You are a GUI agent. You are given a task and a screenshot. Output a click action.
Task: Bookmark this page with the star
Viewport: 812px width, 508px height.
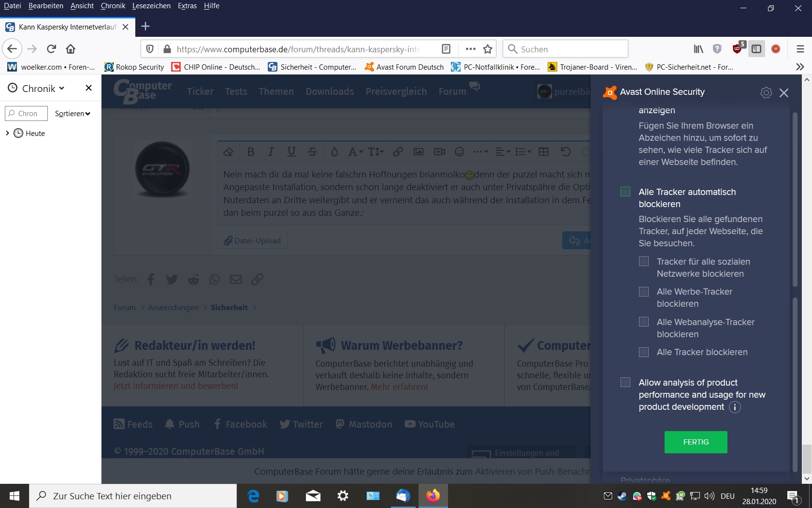click(488, 49)
